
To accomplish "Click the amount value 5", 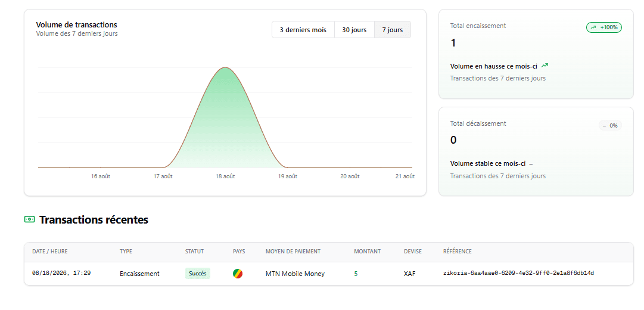I will tap(356, 274).
